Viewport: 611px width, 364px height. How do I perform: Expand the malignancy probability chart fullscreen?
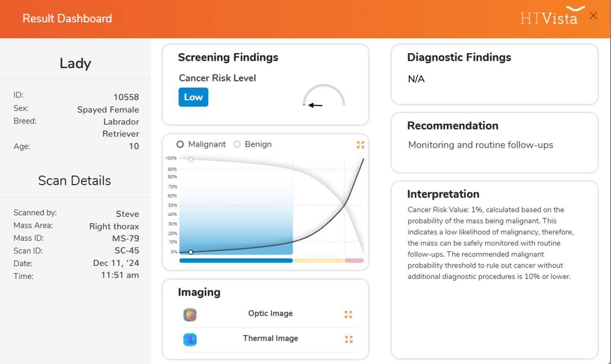tap(361, 145)
